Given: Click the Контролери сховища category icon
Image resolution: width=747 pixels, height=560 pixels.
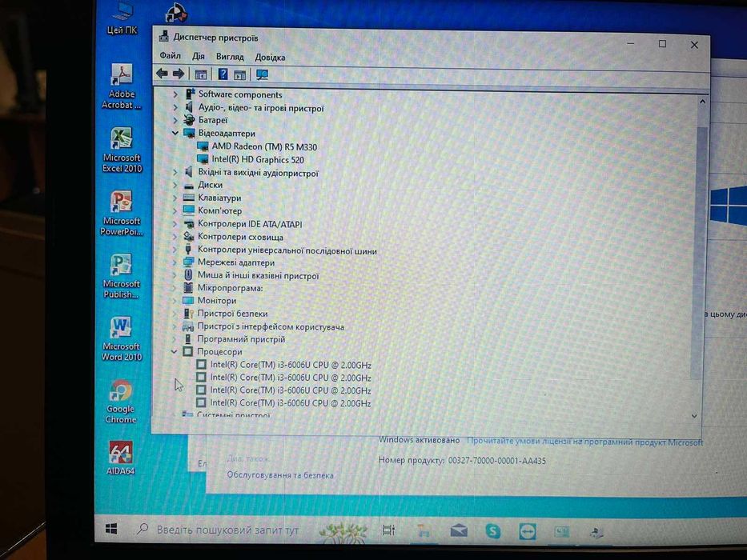Looking at the screenshot, I should coord(189,236).
